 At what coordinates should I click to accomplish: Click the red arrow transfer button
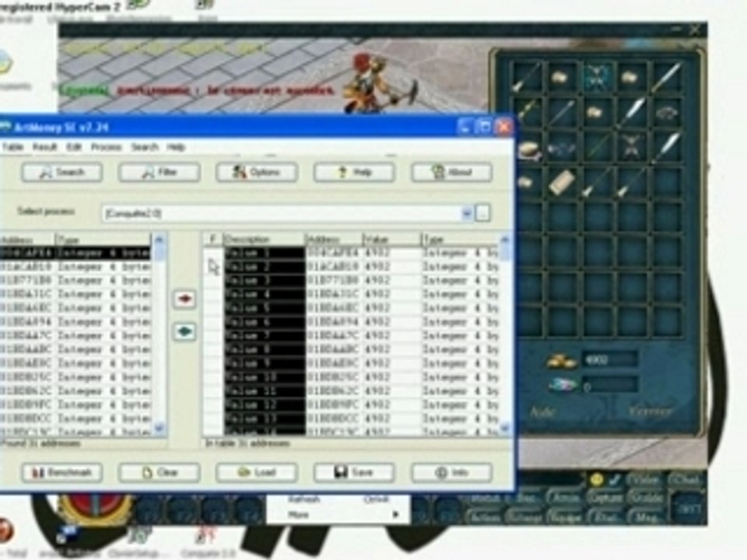coord(184,299)
